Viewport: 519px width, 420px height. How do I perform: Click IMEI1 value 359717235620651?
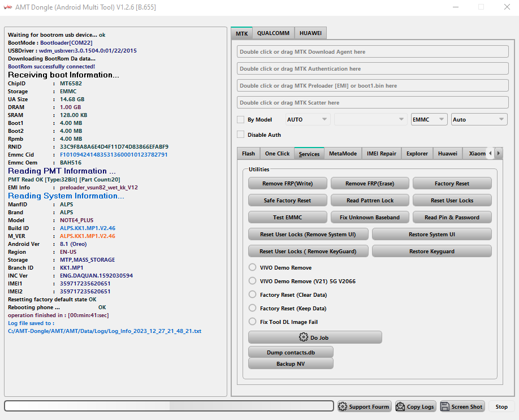(85, 283)
